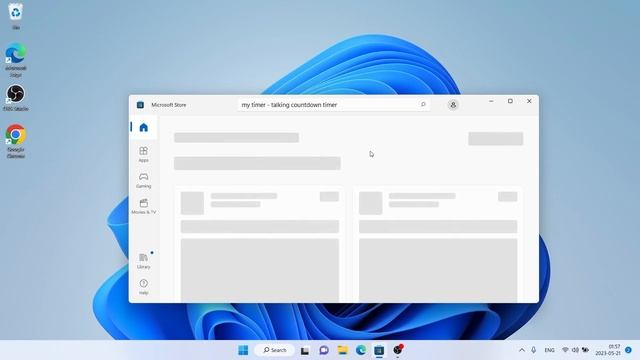
Task: Open the Apps section in the sidebar
Action: click(x=143, y=155)
